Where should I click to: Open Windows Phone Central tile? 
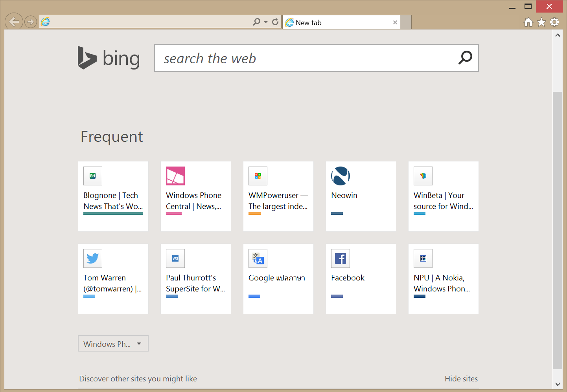pos(196,196)
